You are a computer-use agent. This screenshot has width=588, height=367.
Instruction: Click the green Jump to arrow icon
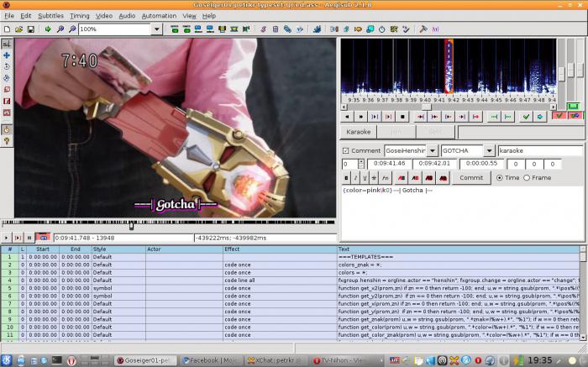[x=48, y=29]
